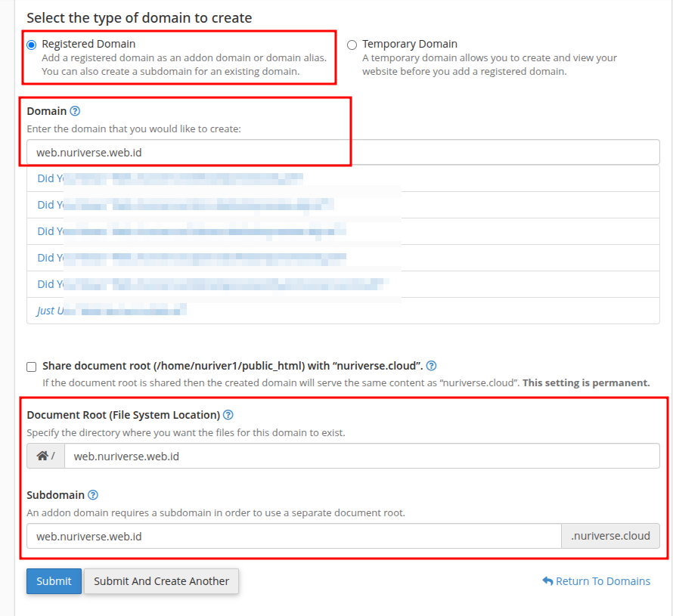Select the fifth "Did You" suggestion row
673x616 pixels.
[212, 284]
